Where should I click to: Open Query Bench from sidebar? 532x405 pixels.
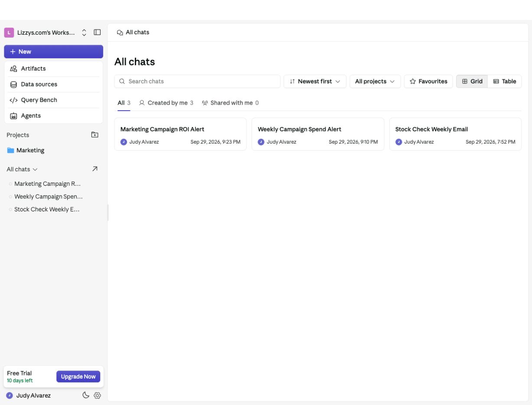pyautogui.click(x=54, y=100)
